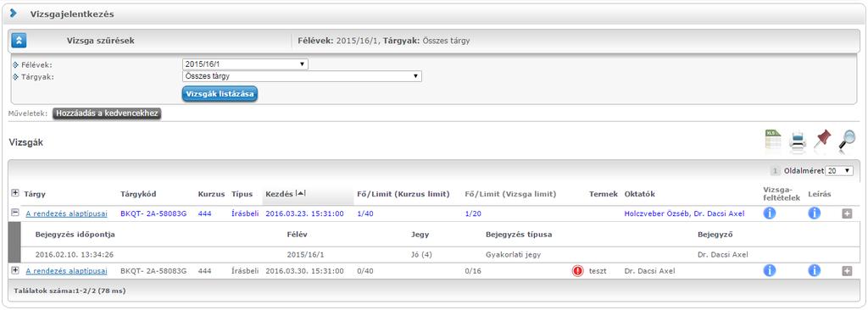This screenshot has width=868, height=310.
Task: Collapse the Vizsga szűrések filter panel
Action: (19, 41)
